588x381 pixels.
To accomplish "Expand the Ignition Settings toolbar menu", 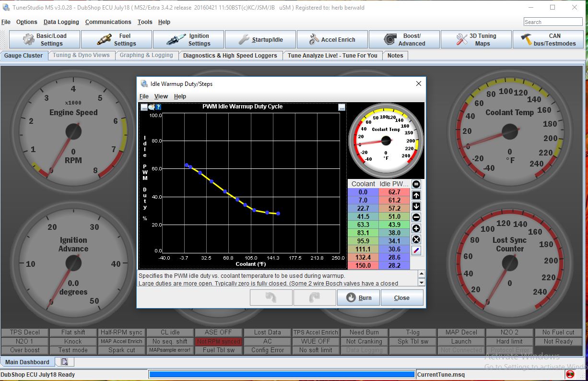I will tap(188, 39).
